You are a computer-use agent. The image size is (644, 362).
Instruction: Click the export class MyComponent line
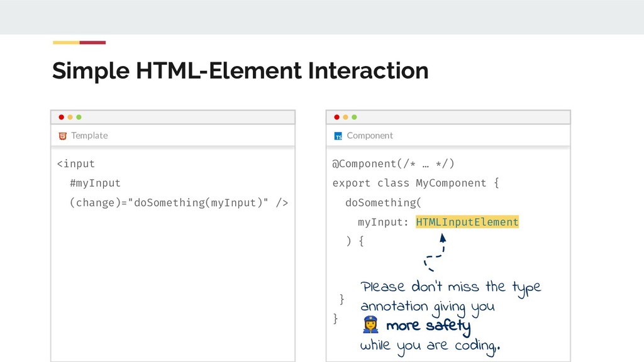415,183
